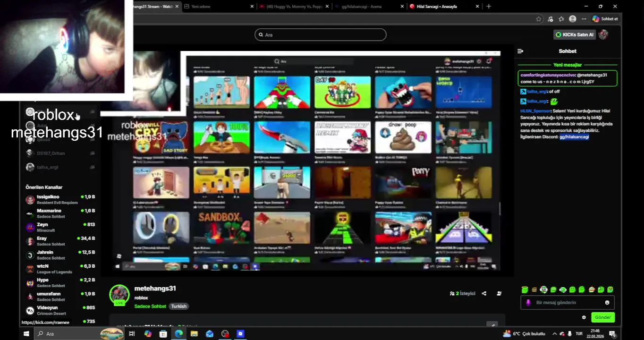Open browser extensions icon
644x340 pixels.
pos(550,19)
